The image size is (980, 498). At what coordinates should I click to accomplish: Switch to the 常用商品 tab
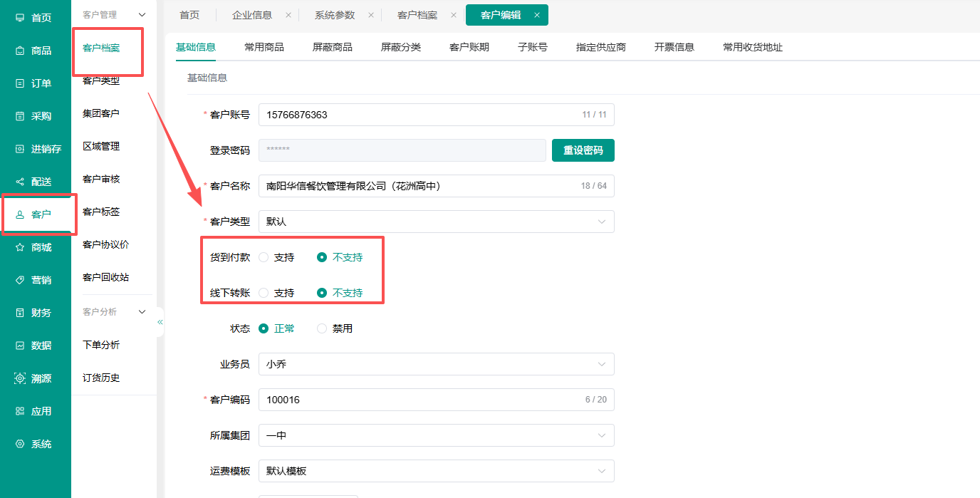[x=264, y=47]
